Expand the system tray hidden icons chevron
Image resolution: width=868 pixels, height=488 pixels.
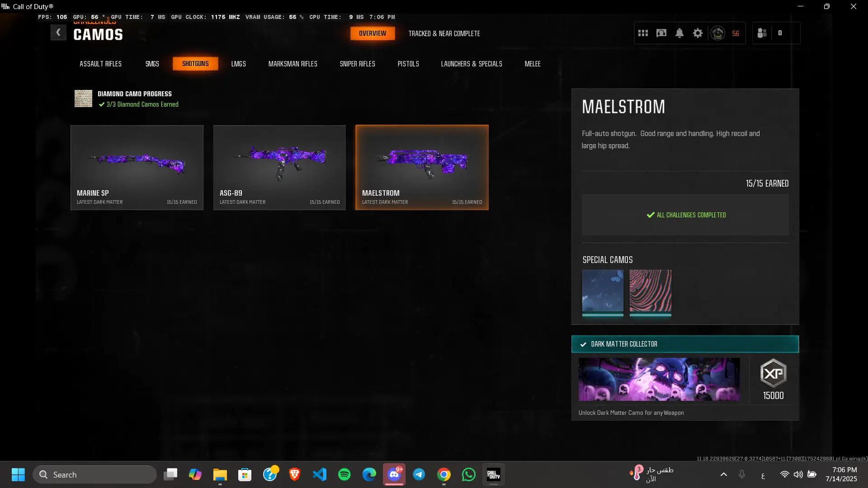pos(723,474)
